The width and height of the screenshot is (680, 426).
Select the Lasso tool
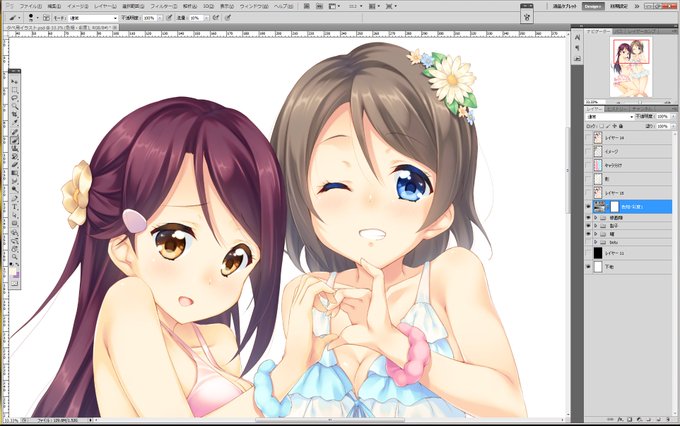(14, 98)
